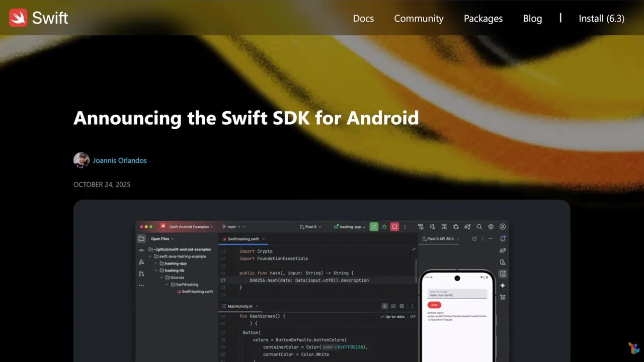Click the green Run button
Image resolution: width=644 pixels, height=362 pixels.
[374, 227]
